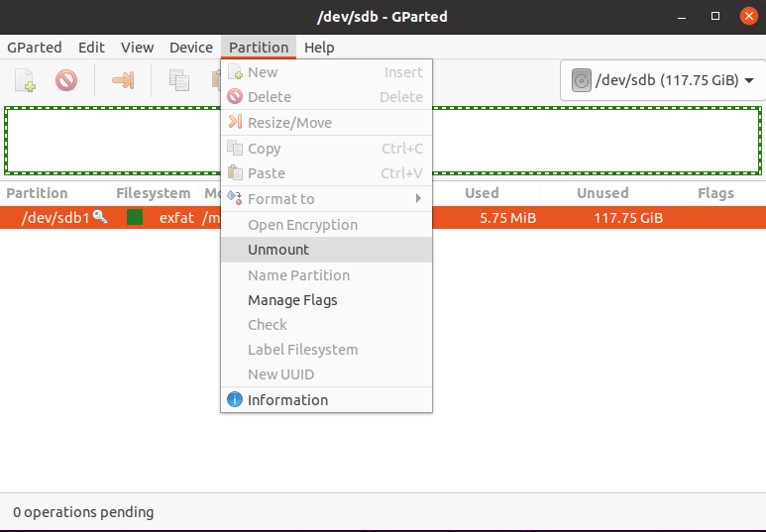This screenshot has height=532, width=766.
Task: Click the Copy partition toolbar icon
Action: tap(178, 80)
